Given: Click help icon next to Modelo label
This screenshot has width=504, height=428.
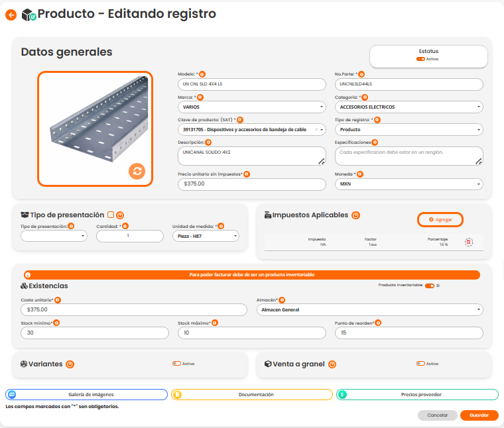Looking at the screenshot, I should click(x=202, y=74).
